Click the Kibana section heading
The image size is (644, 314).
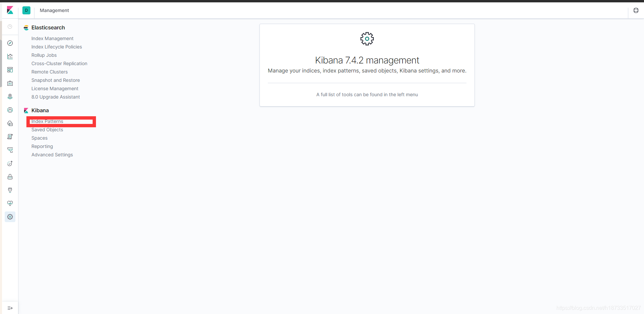40,111
